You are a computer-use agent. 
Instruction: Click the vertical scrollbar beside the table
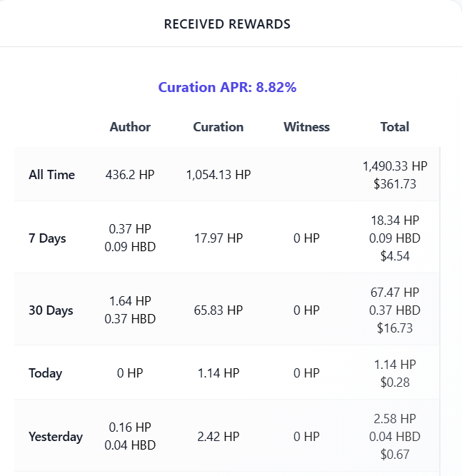pyautogui.click(x=440, y=307)
